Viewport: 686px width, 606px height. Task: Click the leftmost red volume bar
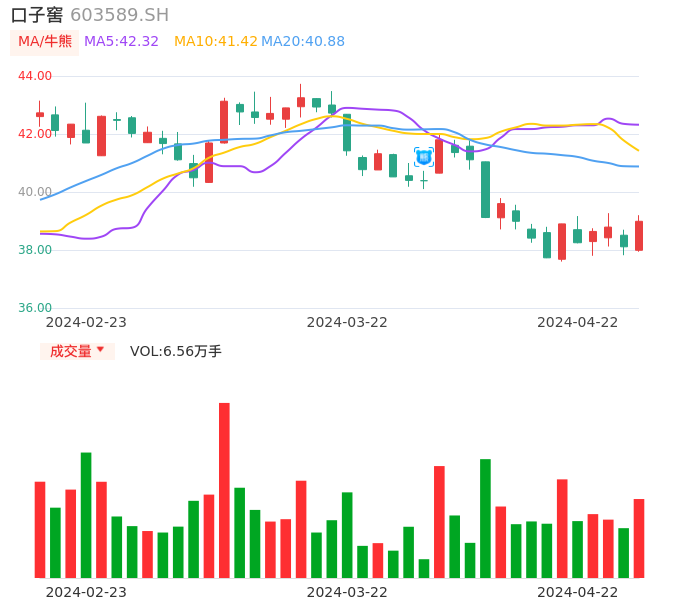point(40,529)
